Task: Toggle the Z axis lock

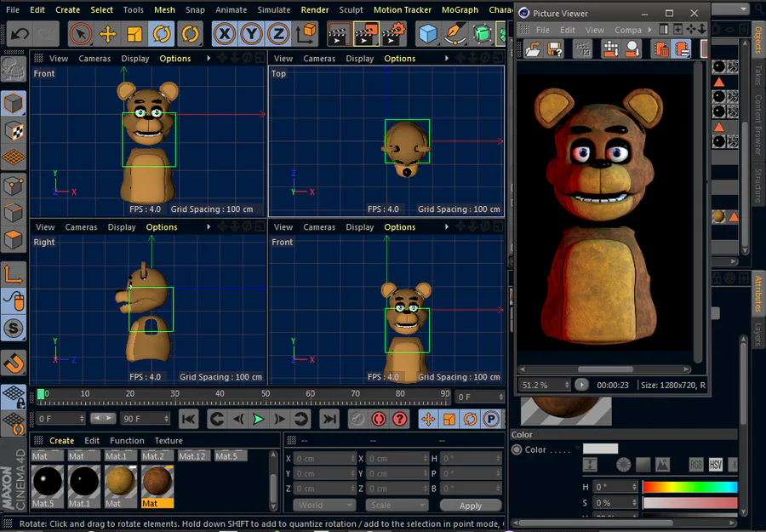Action: pos(278,34)
